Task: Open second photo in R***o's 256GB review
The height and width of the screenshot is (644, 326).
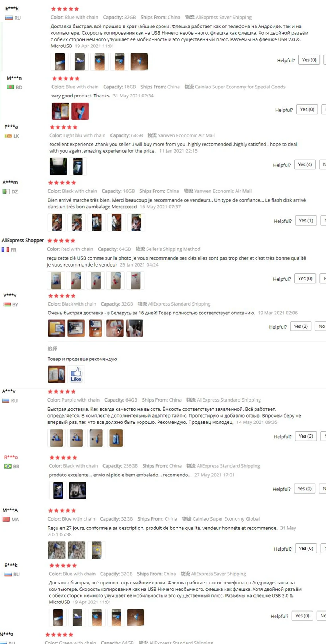Action: (78, 490)
